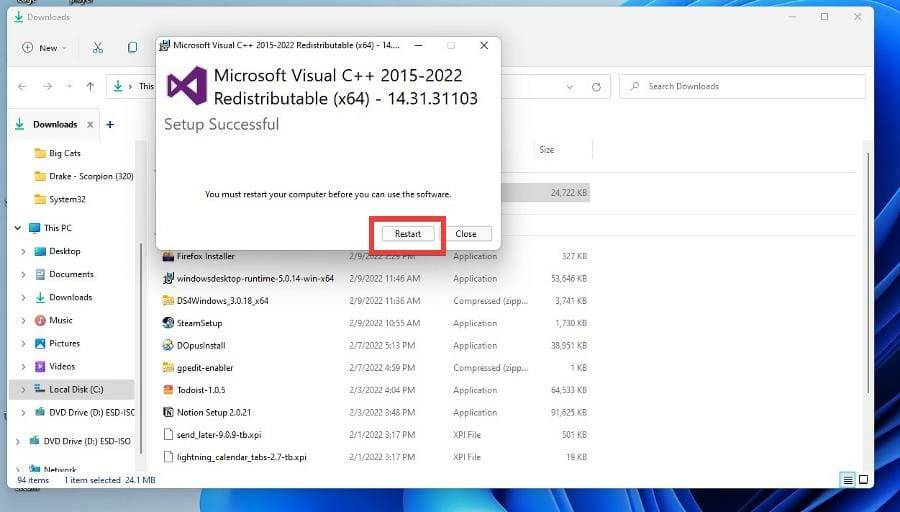
Task: Click the Visual Studio logo in dialog
Action: [187, 86]
